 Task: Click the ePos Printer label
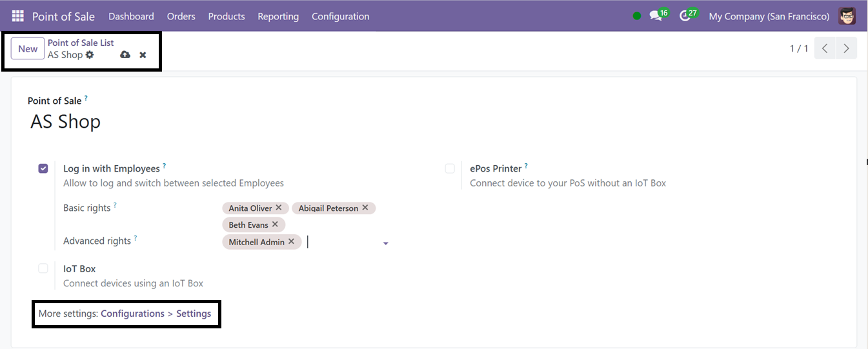click(x=496, y=168)
